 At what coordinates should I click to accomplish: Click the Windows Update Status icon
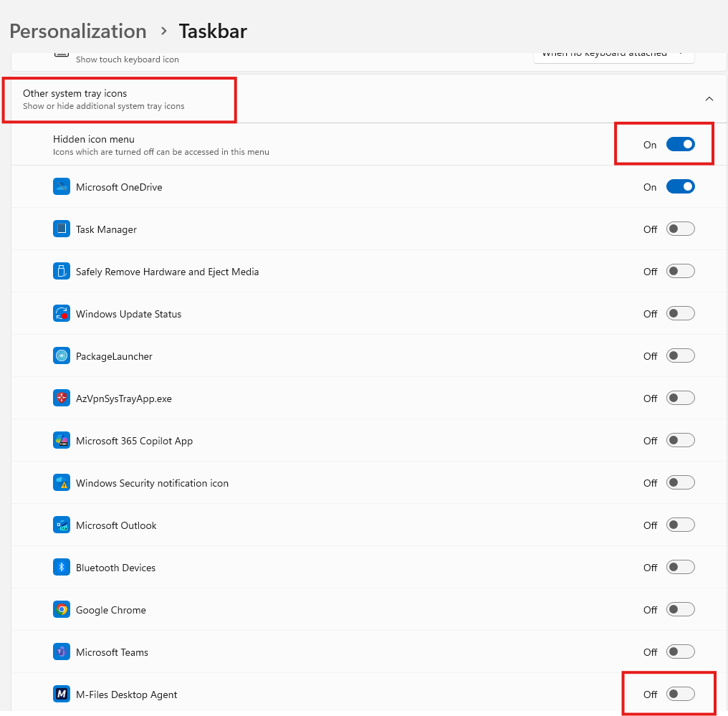pos(62,313)
